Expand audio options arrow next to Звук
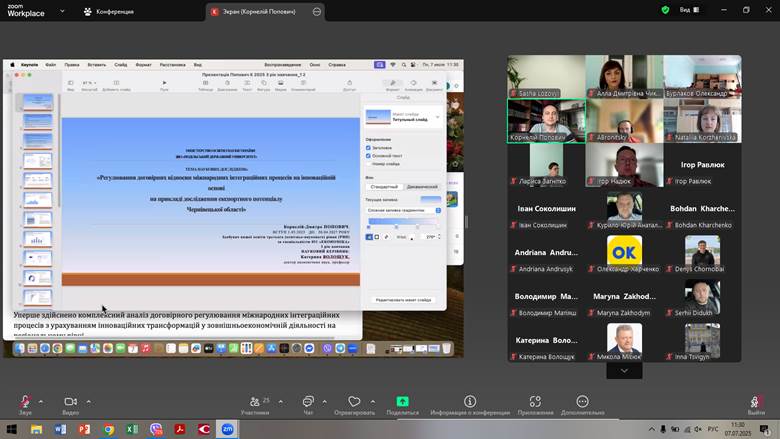 tap(43, 401)
